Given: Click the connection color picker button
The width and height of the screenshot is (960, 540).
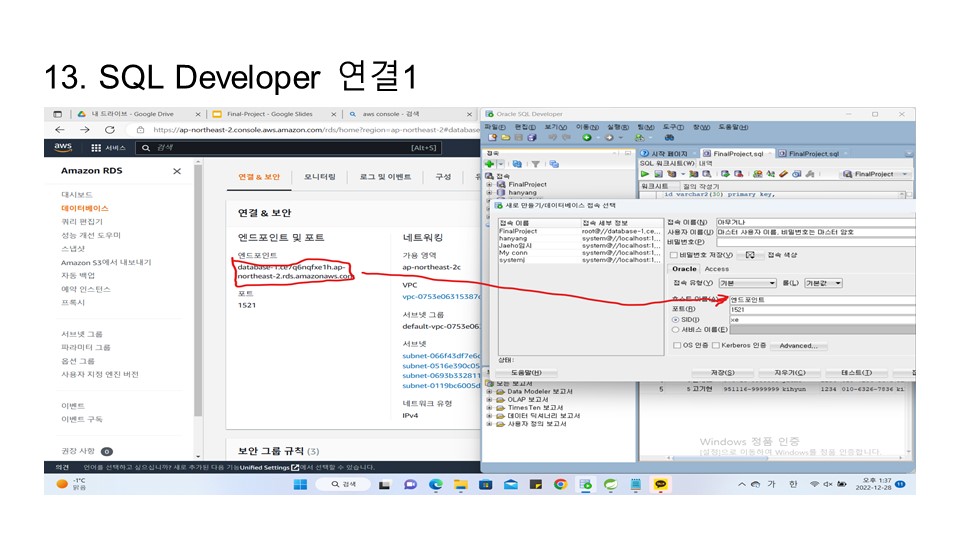Looking at the screenshot, I should 750,255.
